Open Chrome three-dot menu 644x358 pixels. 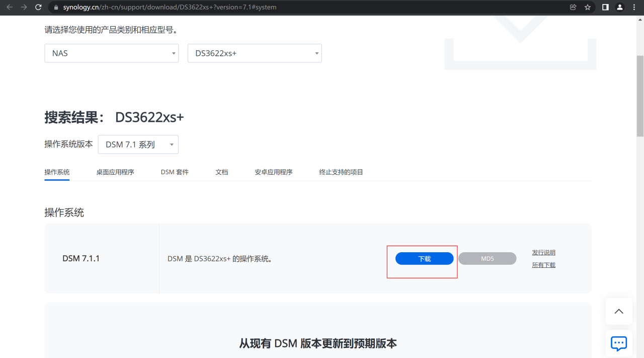click(x=634, y=7)
